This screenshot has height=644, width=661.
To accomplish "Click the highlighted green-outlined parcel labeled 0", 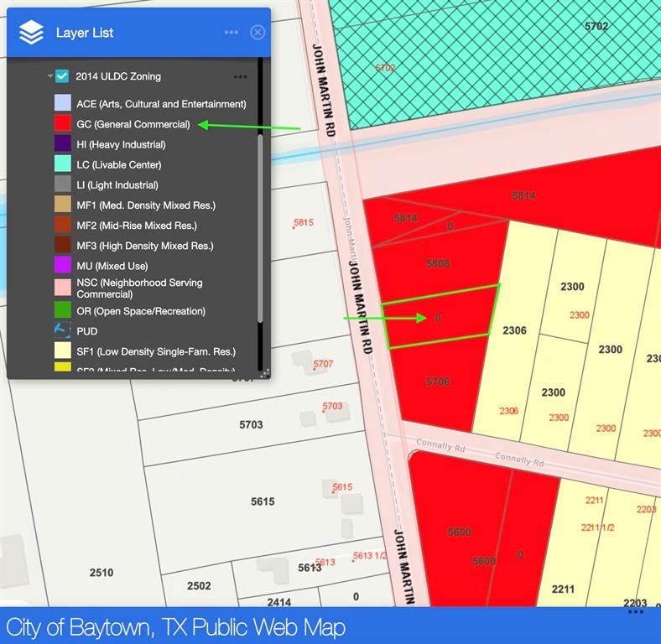I will click(x=439, y=319).
